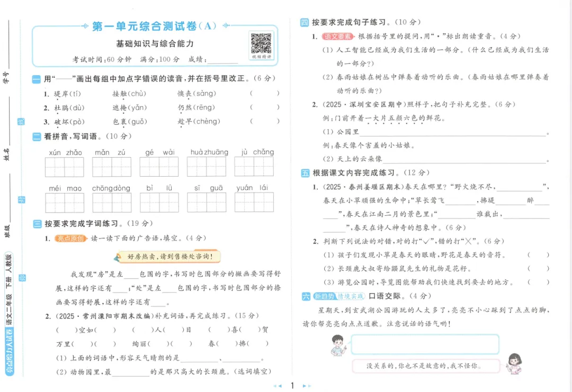
Task: Click the left double-arrow beside page number
Action: 278,386
